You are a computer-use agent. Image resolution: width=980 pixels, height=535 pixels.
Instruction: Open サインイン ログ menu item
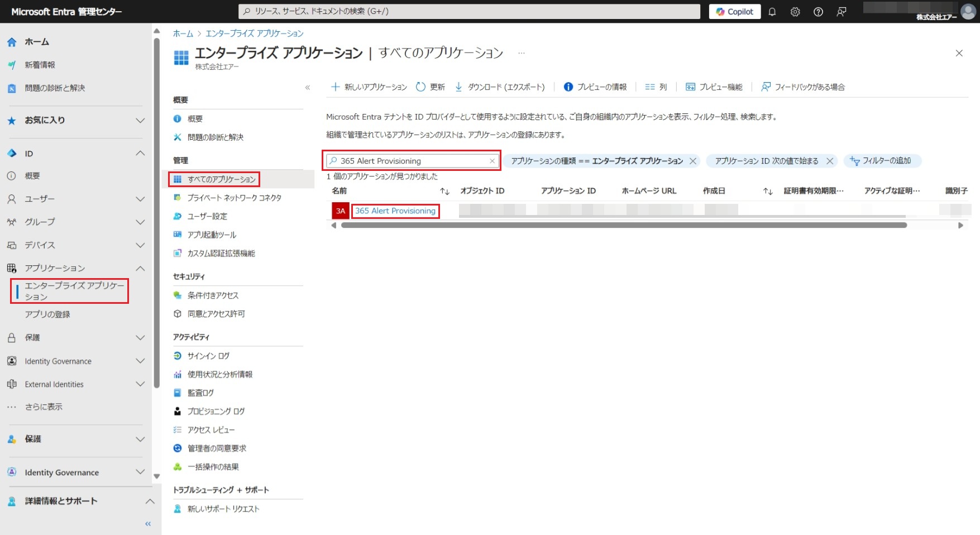point(208,356)
